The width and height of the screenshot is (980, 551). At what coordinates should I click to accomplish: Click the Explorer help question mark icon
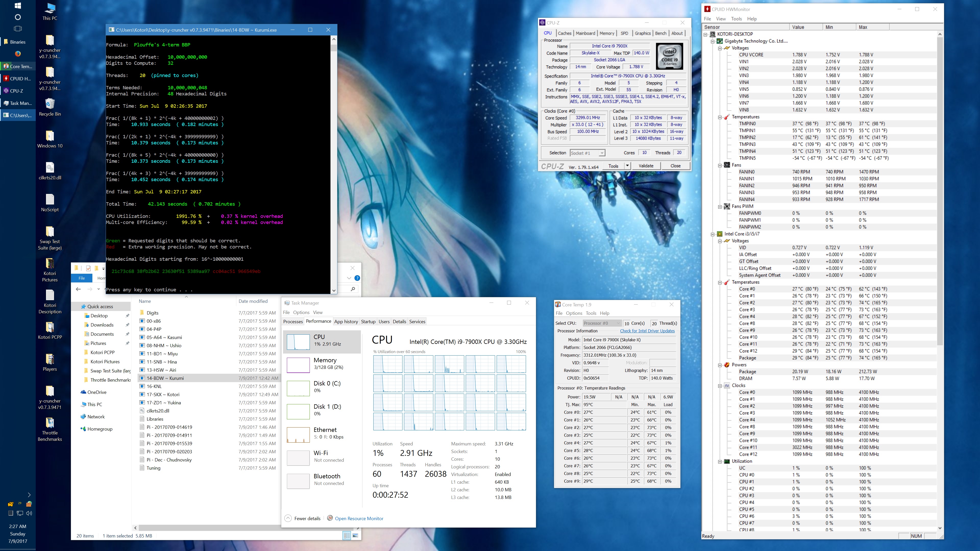(357, 278)
